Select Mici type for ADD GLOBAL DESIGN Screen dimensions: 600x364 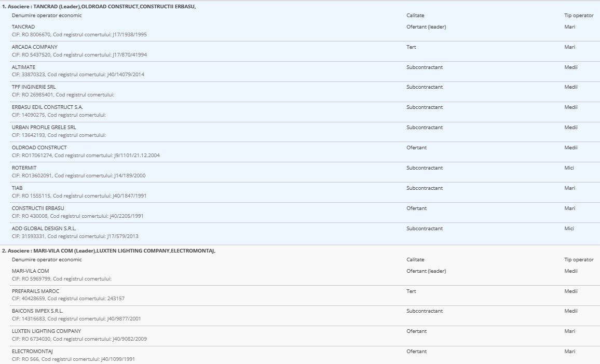(569, 229)
